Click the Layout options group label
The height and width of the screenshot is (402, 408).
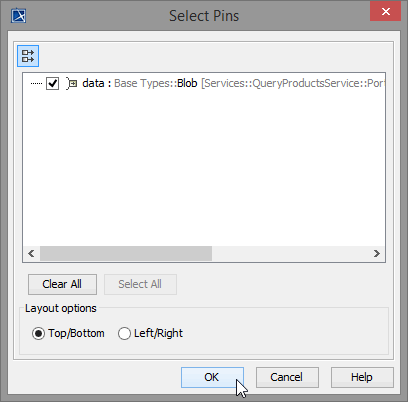point(61,308)
